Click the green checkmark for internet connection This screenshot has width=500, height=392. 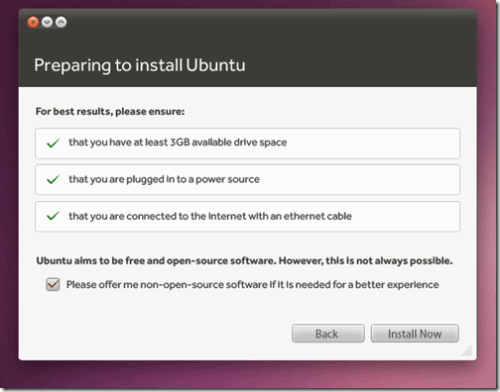click(53, 216)
